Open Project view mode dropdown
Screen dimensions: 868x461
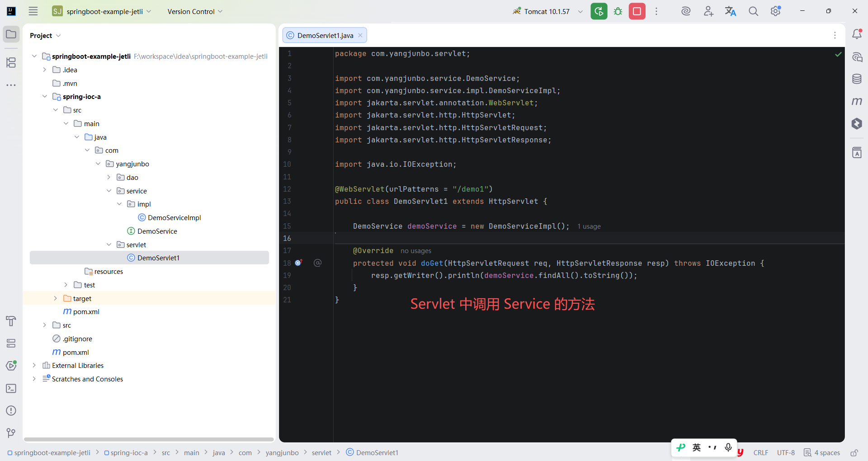45,35
